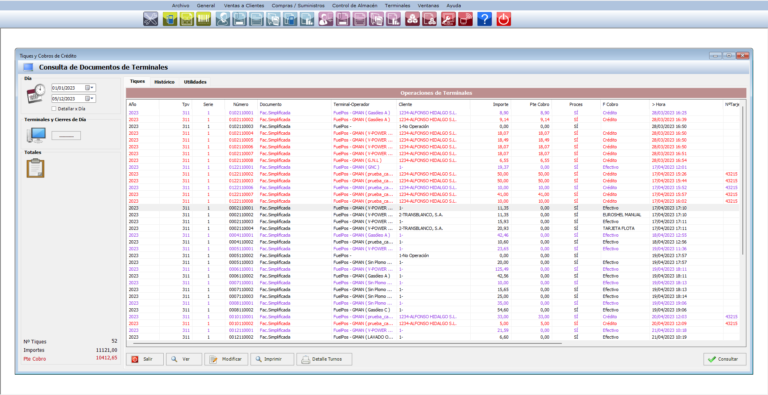The width and height of the screenshot is (768, 395).
Task: Open the Ventas a Clientes menu
Action: click(x=243, y=5)
